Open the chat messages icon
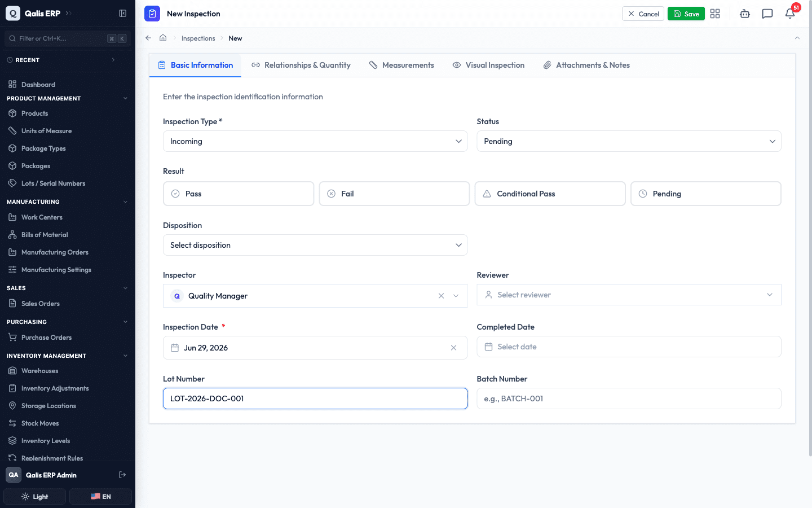Screen dimensions: 812x508 coord(767,14)
